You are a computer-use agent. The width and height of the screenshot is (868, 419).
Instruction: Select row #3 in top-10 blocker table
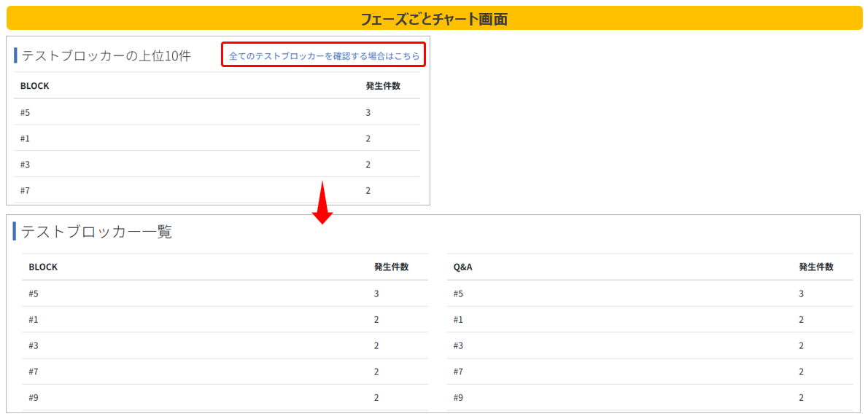click(x=217, y=164)
